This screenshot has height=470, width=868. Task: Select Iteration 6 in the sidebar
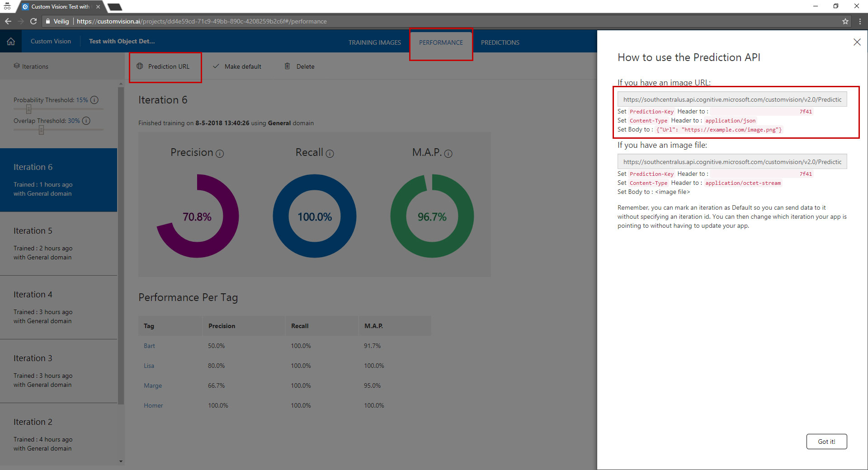[x=58, y=180]
